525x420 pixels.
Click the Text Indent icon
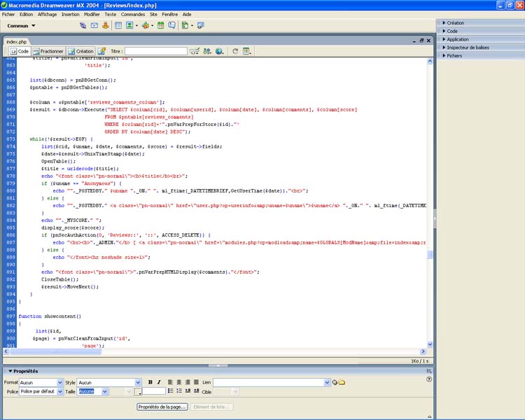coord(196,391)
